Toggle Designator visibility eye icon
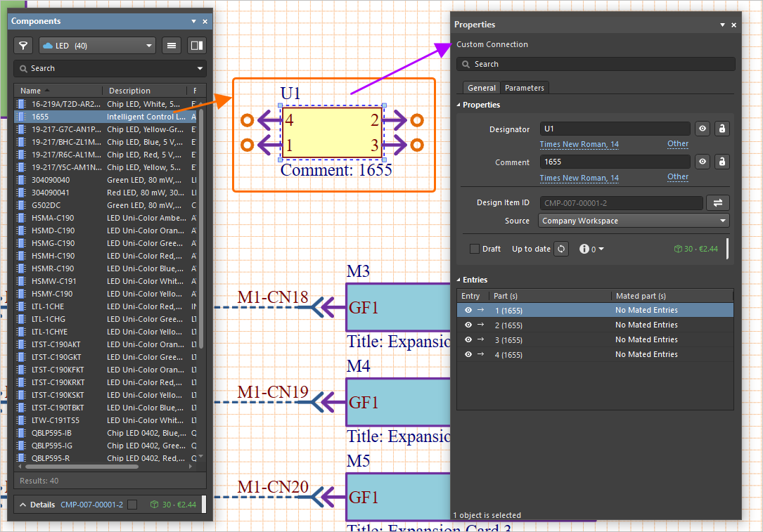763x532 pixels. click(702, 129)
